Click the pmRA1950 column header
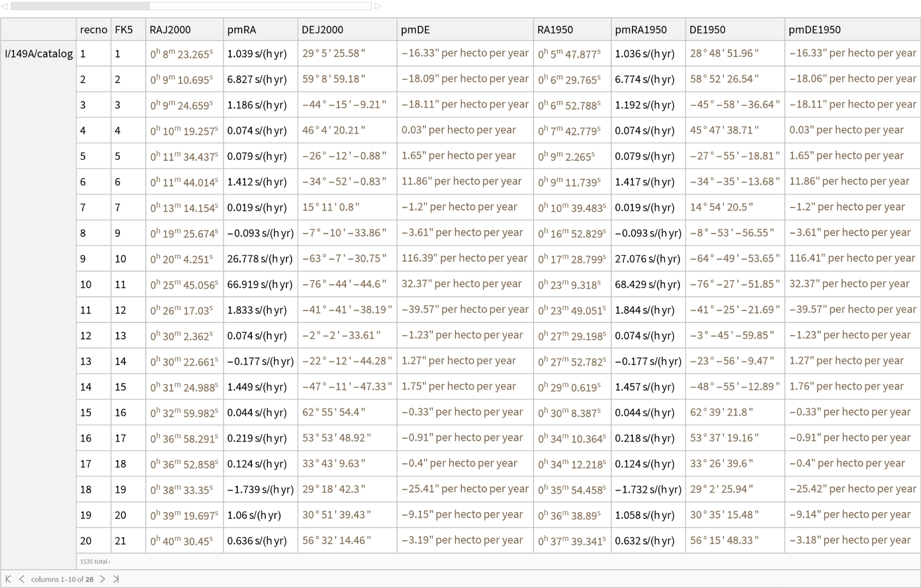921x588 pixels. 641,30
